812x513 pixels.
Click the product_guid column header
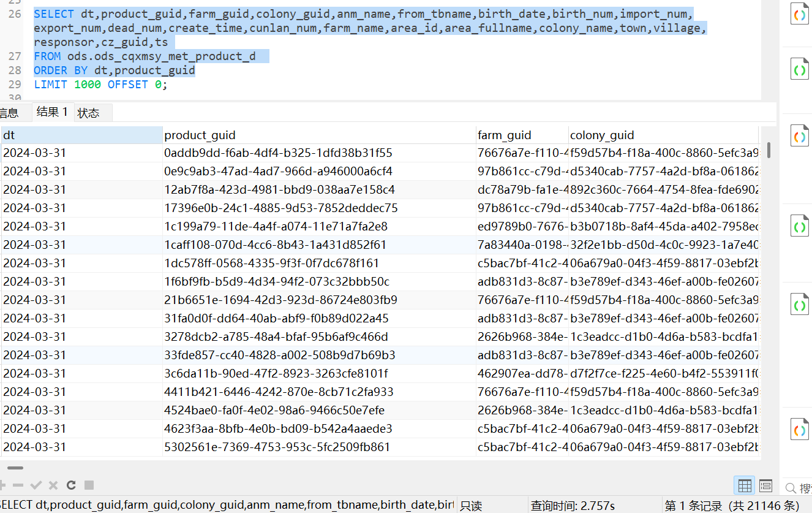point(318,135)
